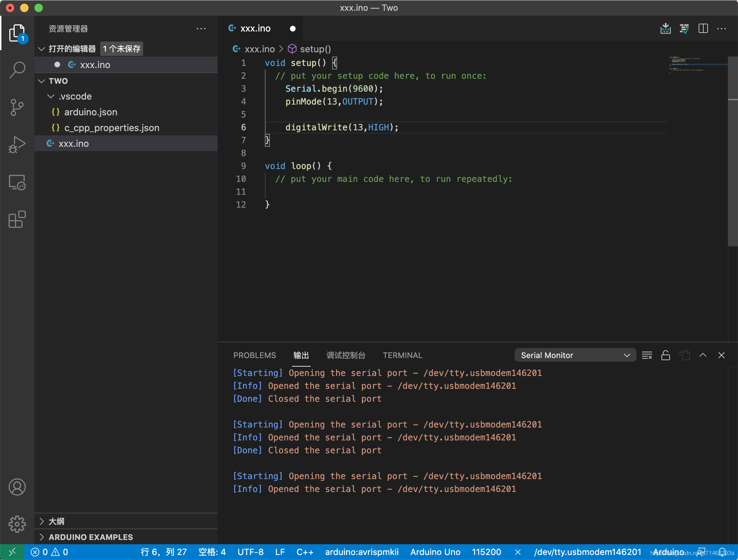
Task: Open arduino.json in the explorer
Action: 91,112
